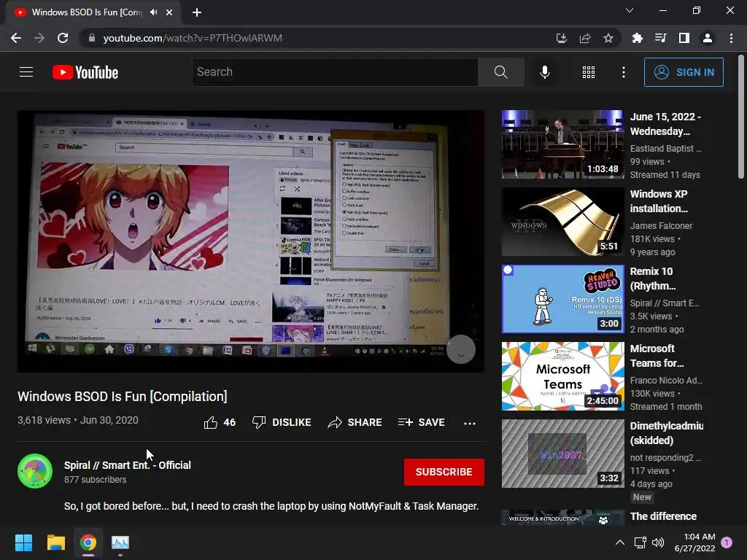Click DISLIKE under the video
This screenshot has height=560, width=747.
point(282,422)
